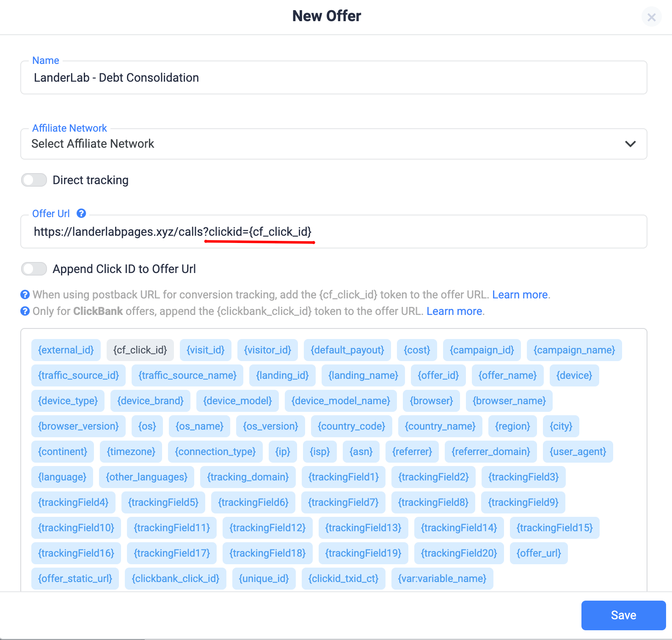Add the {visitor_id} token
Viewport: 672px width, 640px height.
tap(267, 350)
